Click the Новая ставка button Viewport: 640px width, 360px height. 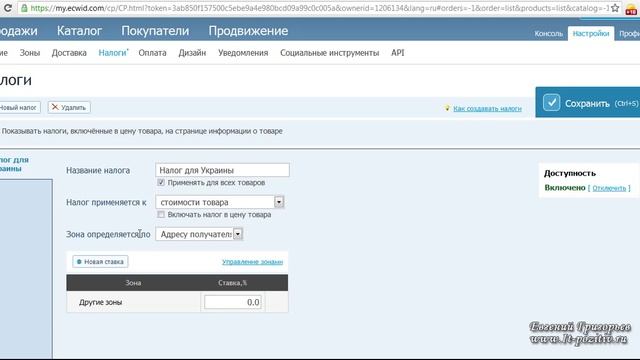[100, 262]
